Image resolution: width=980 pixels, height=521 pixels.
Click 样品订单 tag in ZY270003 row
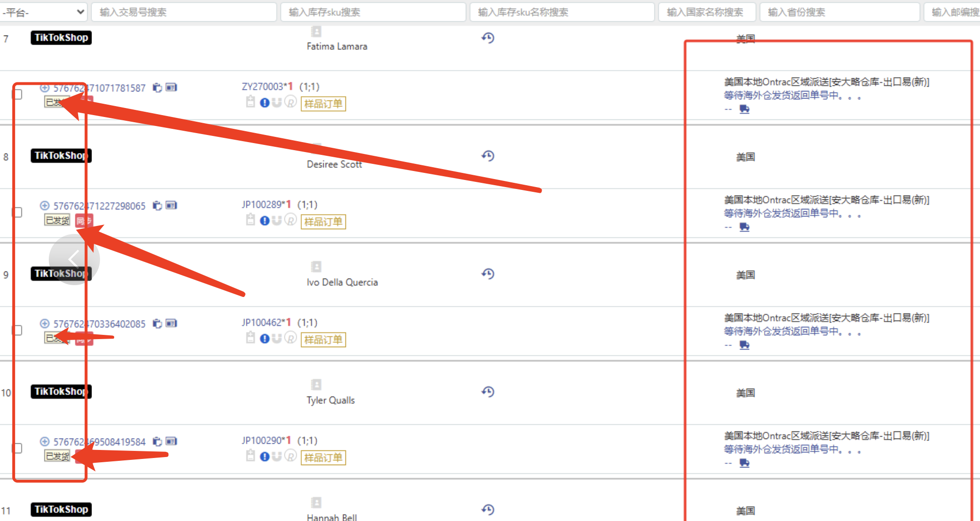pos(323,104)
